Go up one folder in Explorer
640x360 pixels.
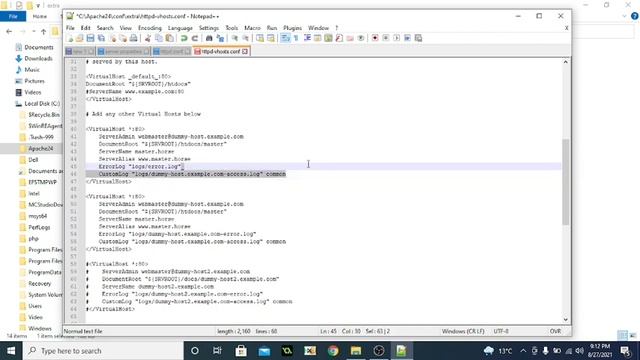43,31
